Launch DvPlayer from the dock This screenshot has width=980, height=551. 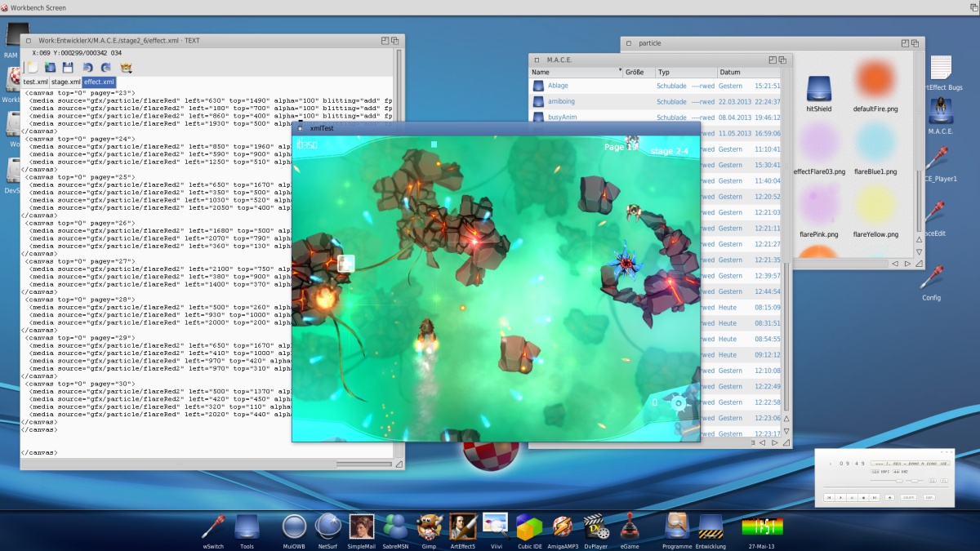(x=597, y=527)
